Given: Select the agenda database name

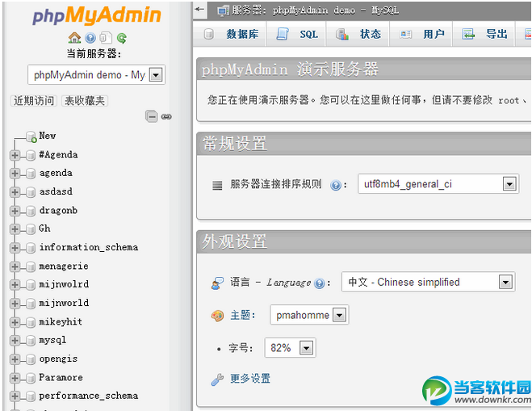Looking at the screenshot, I should click(56, 173).
